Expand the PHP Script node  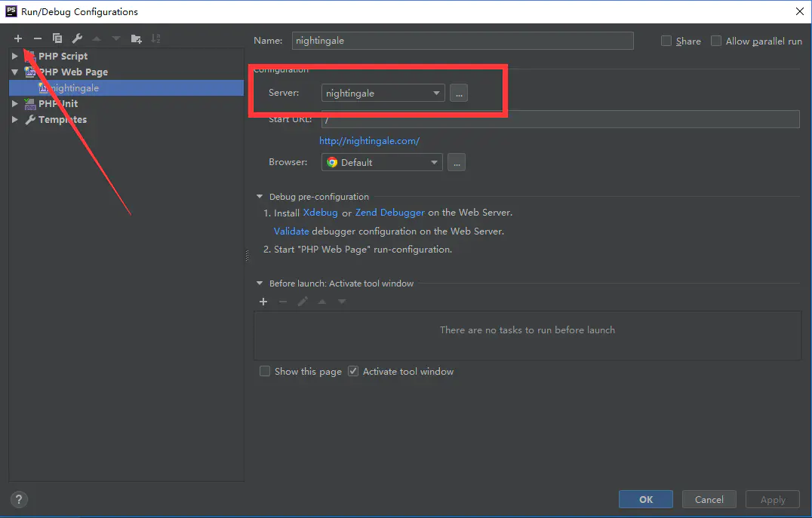click(15, 56)
